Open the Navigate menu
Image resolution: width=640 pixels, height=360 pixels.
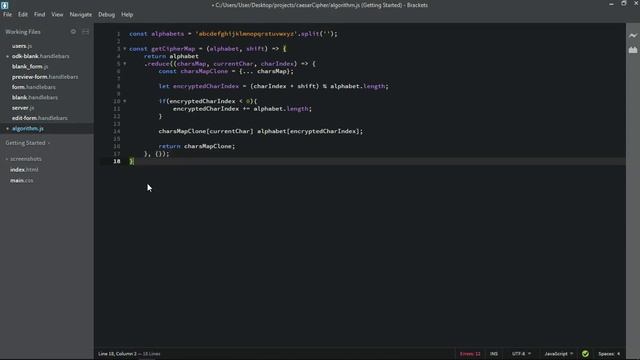point(81,14)
